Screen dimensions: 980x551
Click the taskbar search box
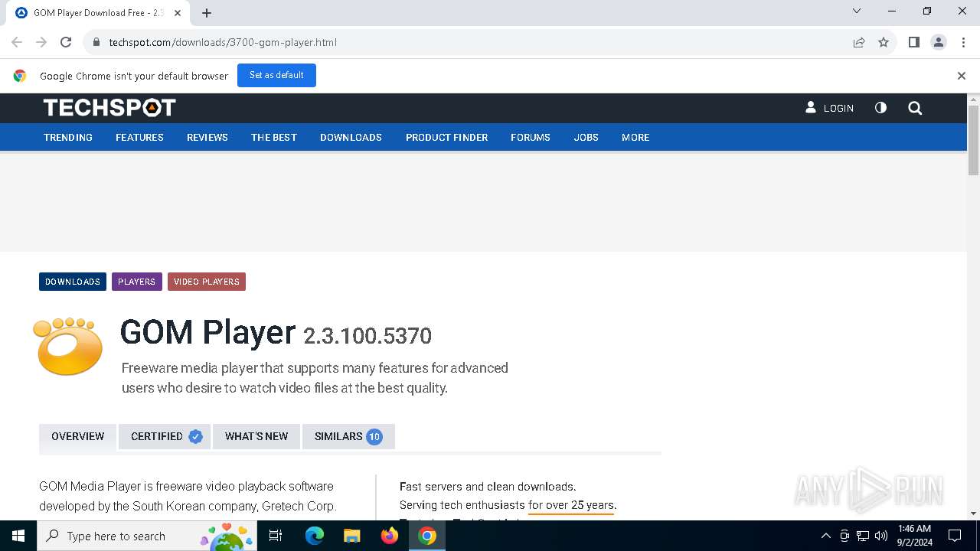(147, 536)
